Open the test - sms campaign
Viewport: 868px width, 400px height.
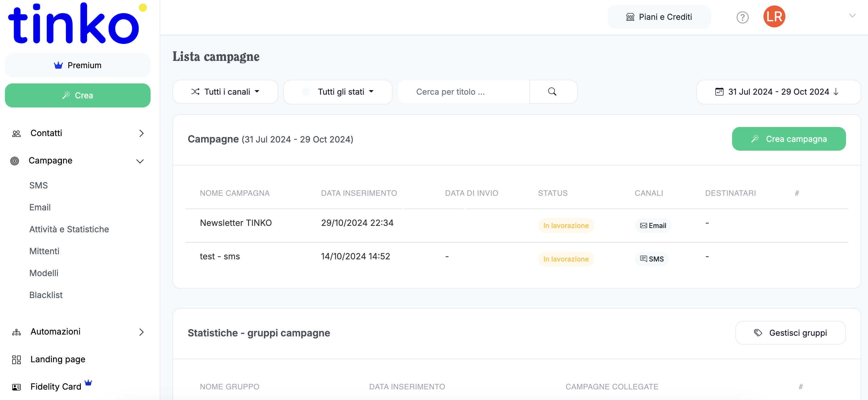[220, 256]
